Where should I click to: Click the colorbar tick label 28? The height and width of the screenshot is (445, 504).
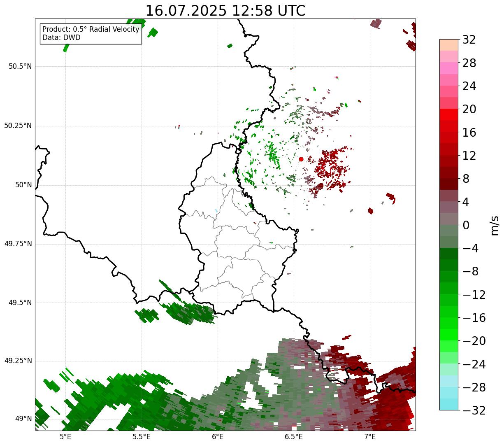click(469, 63)
